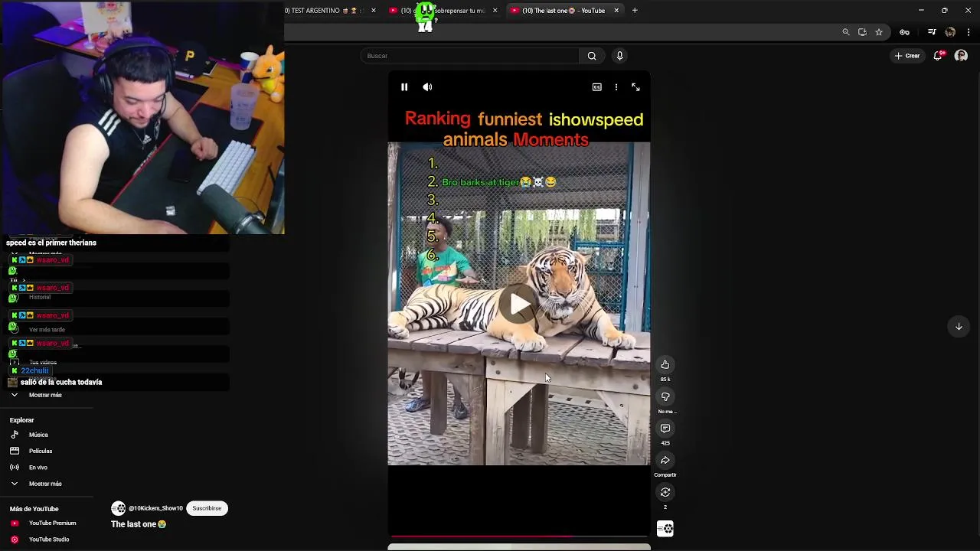The image size is (980, 551).
Task: Open the Chrome three-dot menu
Action: (x=969, y=32)
